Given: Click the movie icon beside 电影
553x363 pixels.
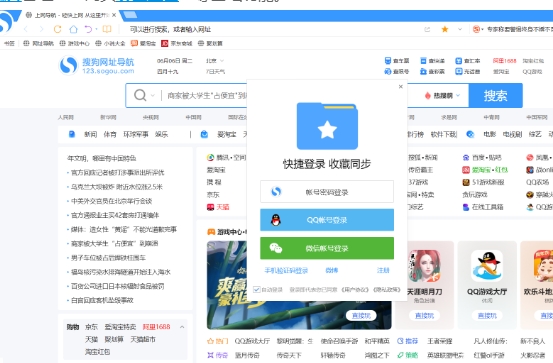Looking at the screenshot, I should coord(470,134).
